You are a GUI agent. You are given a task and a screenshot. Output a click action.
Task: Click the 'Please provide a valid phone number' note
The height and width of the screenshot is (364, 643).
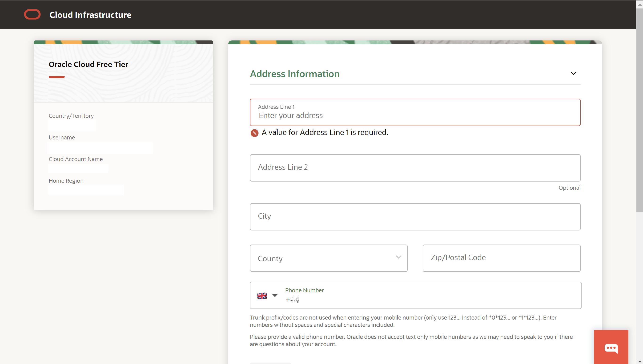point(411,340)
